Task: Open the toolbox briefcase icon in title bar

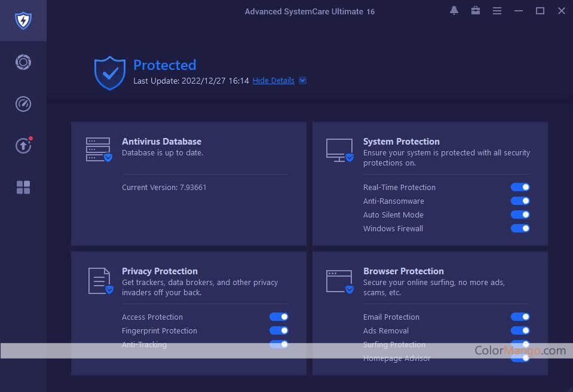Action: point(476,11)
